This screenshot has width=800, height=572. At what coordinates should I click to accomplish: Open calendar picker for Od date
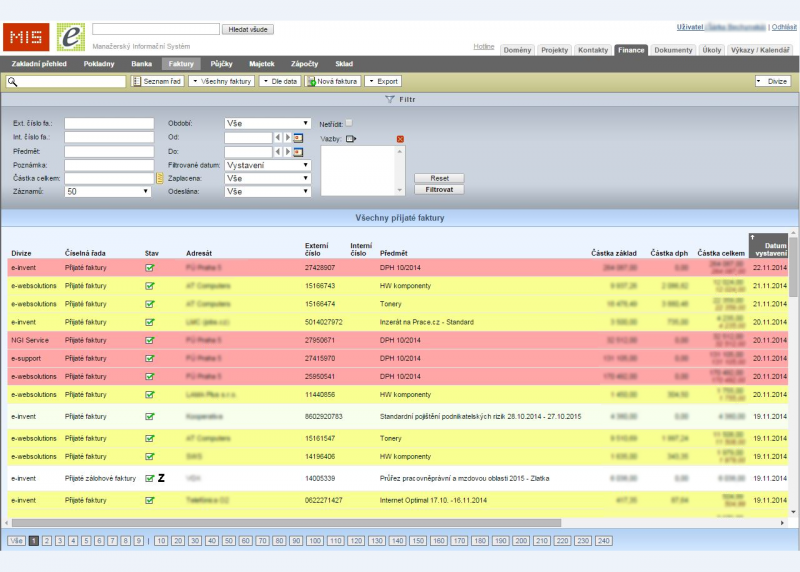(298, 137)
